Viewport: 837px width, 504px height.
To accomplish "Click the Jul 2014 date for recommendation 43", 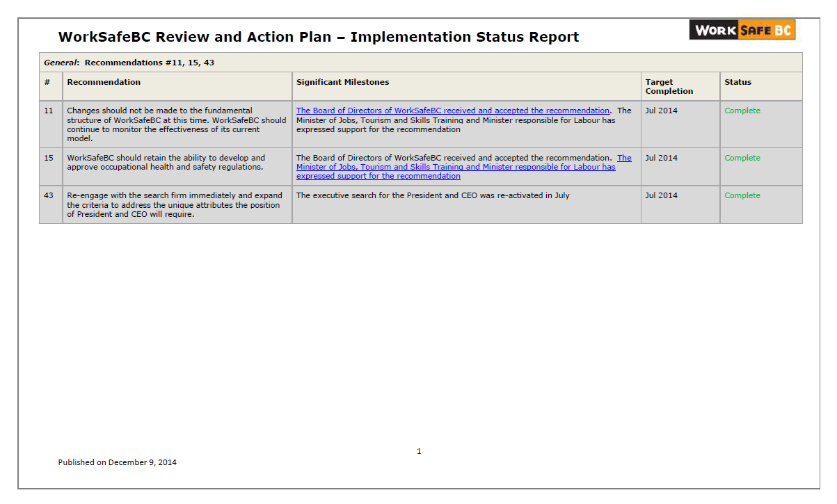I will (x=661, y=195).
